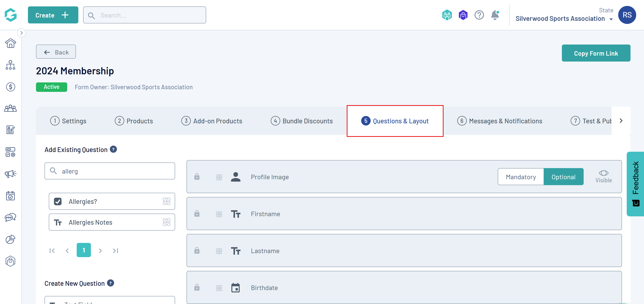The image size is (644, 304).
Task: Click the Back button
Action: click(56, 52)
